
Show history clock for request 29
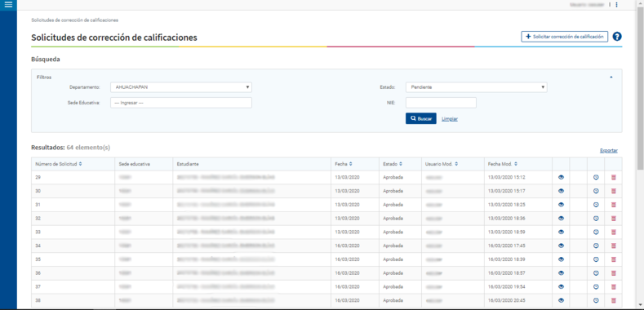[596, 177]
